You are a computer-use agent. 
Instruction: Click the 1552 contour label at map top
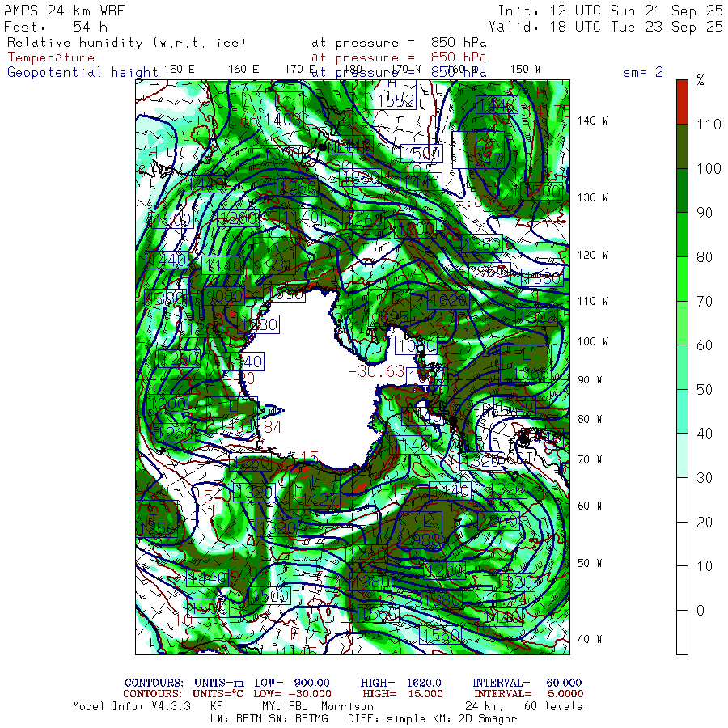396,100
